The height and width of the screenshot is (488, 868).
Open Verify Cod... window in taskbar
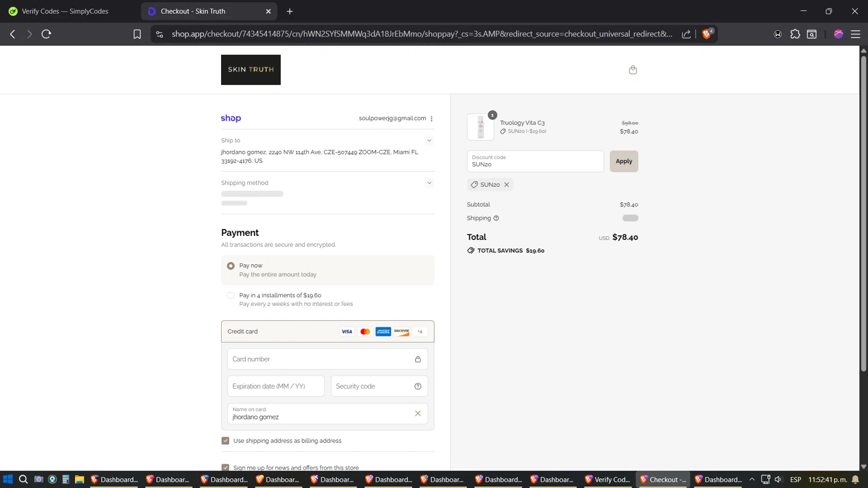(x=607, y=479)
